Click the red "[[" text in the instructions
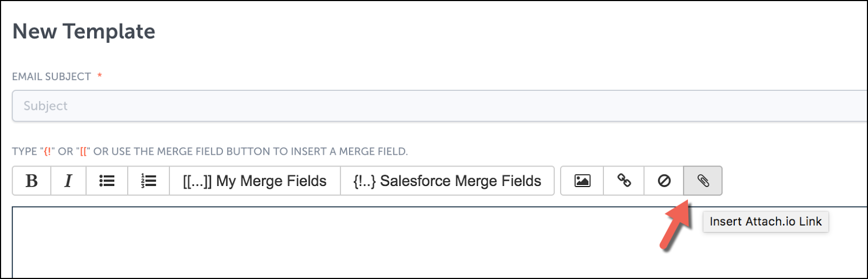Viewport: 868px width, 279px height. point(83,151)
